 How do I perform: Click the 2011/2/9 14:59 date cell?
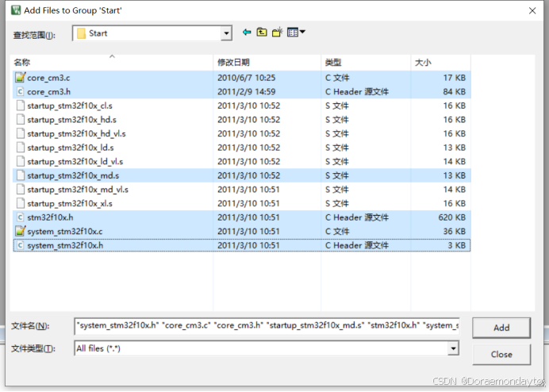click(x=246, y=92)
